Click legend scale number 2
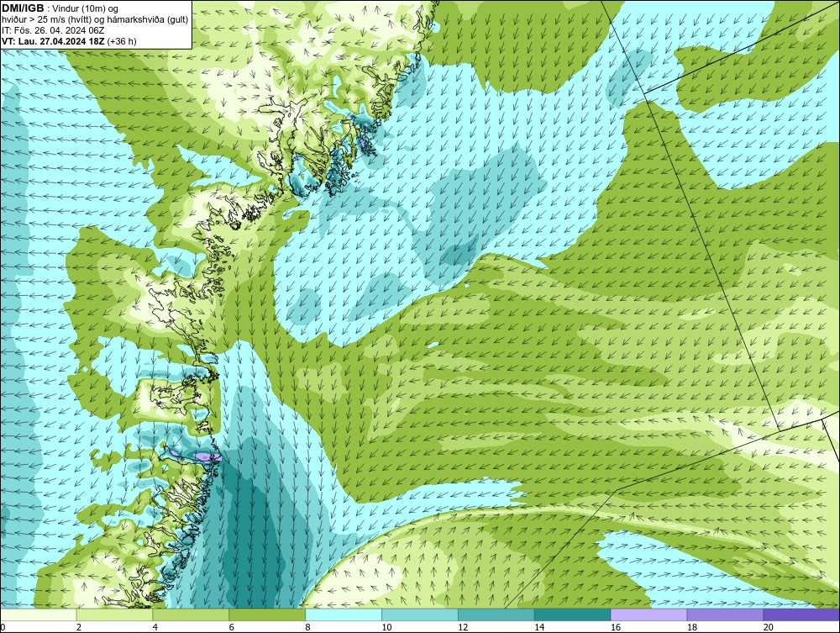 79,627
